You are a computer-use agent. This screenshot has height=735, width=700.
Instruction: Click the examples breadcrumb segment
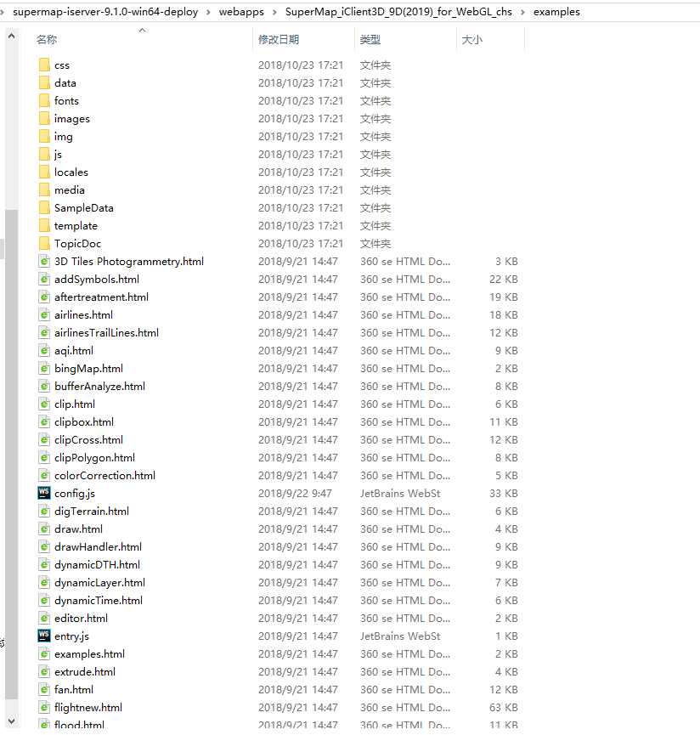tap(556, 12)
